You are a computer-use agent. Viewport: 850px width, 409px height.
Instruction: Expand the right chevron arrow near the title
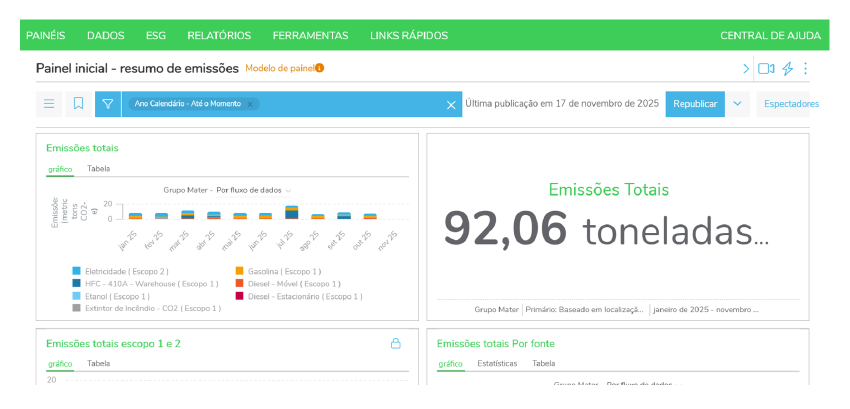coord(745,69)
